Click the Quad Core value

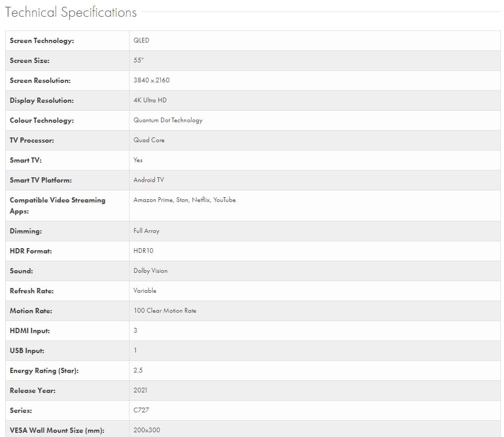(x=149, y=140)
